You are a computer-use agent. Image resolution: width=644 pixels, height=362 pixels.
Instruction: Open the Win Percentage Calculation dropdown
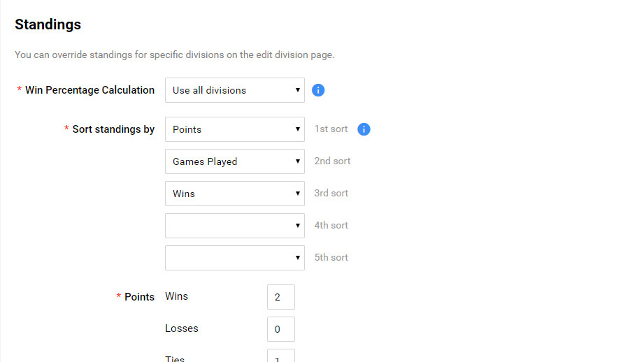click(234, 90)
